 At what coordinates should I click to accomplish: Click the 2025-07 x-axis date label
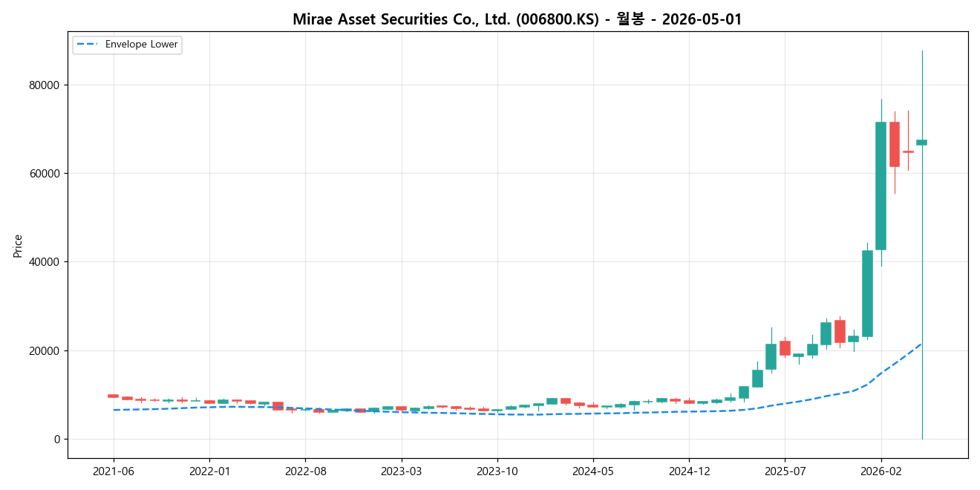tap(785, 471)
